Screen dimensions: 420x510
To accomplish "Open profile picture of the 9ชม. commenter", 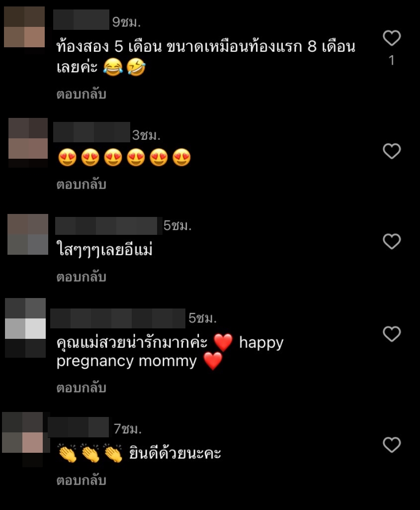I will [24, 27].
